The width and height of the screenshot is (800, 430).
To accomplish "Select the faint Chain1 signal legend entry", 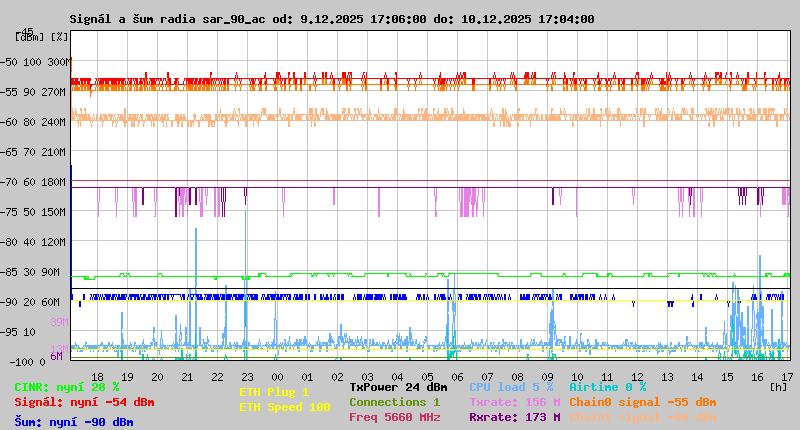I will (x=643, y=417).
